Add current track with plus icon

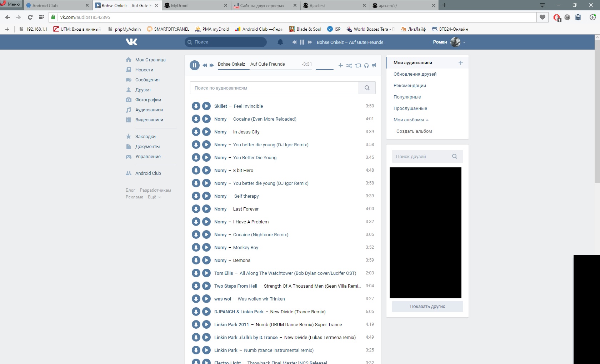click(340, 65)
